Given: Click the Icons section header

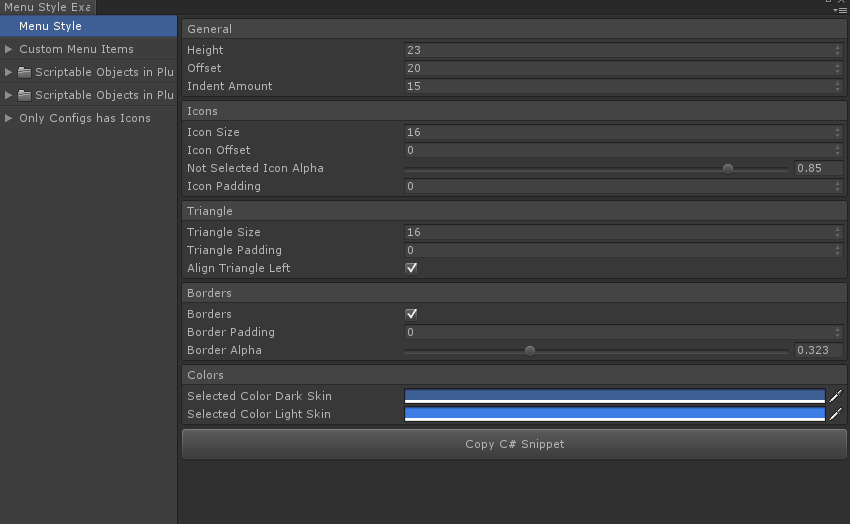Looking at the screenshot, I should (514, 111).
